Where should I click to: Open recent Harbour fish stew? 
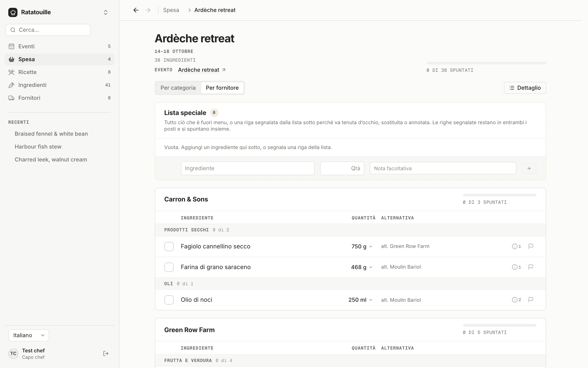[38, 147]
